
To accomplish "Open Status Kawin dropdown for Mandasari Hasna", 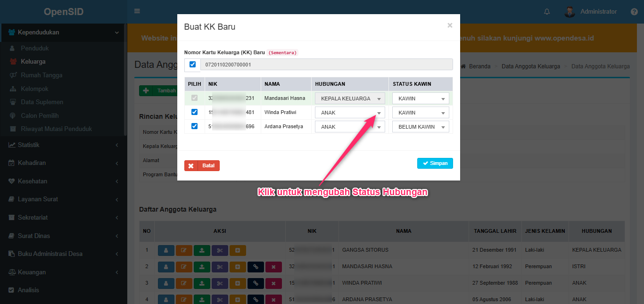I will 421,99.
